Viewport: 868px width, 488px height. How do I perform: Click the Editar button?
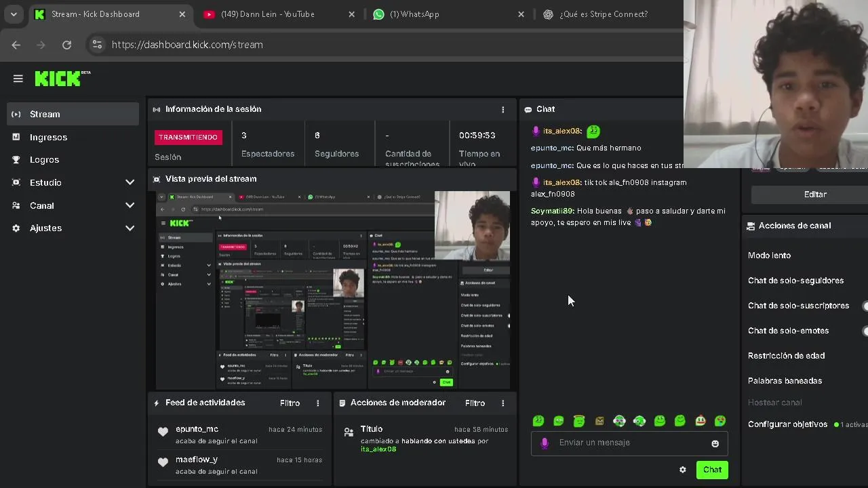tap(814, 195)
